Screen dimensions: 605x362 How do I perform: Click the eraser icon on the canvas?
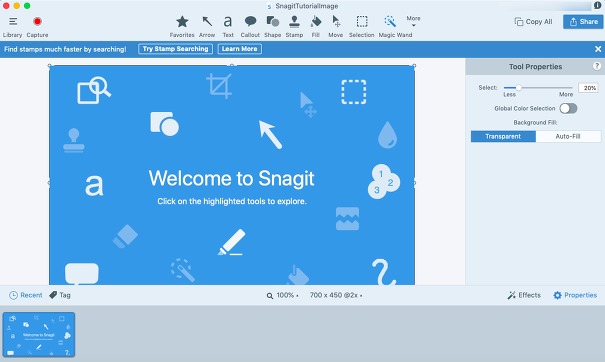tap(125, 236)
